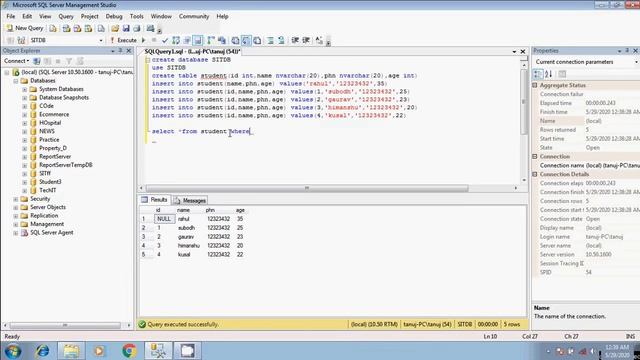The width and height of the screenshot is (640, 360).
Task: Open the Tools menu
Action: click(137, 16)
